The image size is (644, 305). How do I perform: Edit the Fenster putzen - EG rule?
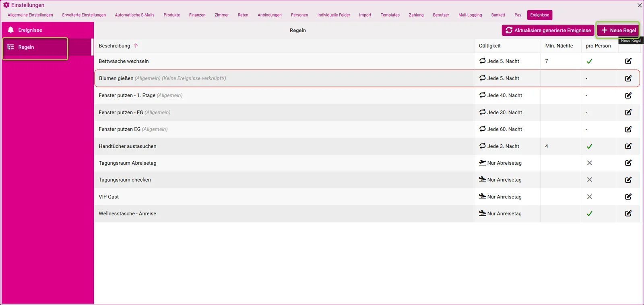pos(628,112)
